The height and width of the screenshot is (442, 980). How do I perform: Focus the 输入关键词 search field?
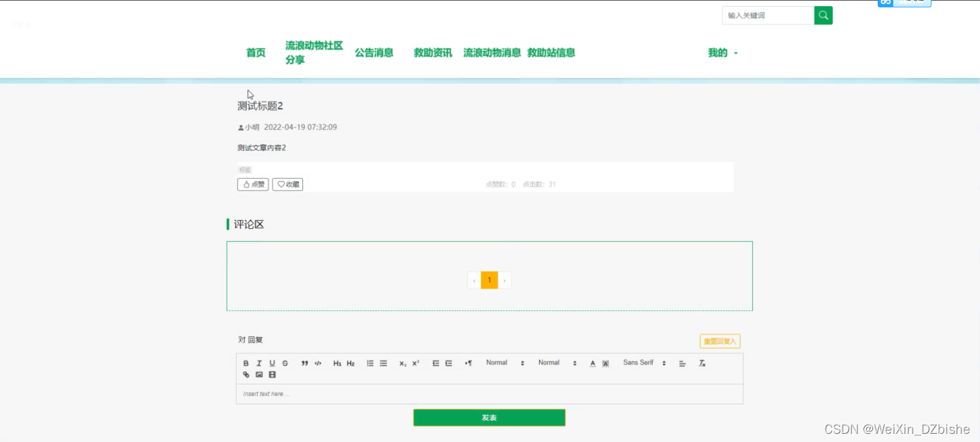click(x=768, y=15)
